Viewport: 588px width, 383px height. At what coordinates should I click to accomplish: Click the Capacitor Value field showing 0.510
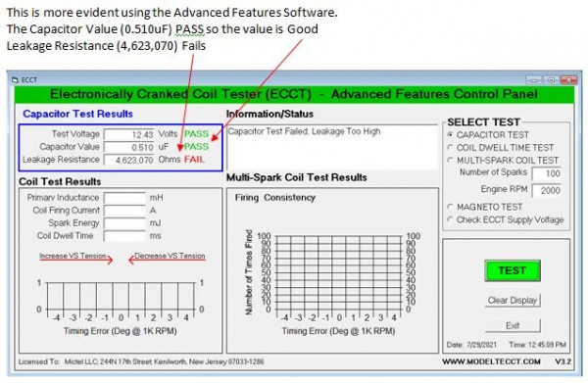pyautogui.click(x=129, y=147)
